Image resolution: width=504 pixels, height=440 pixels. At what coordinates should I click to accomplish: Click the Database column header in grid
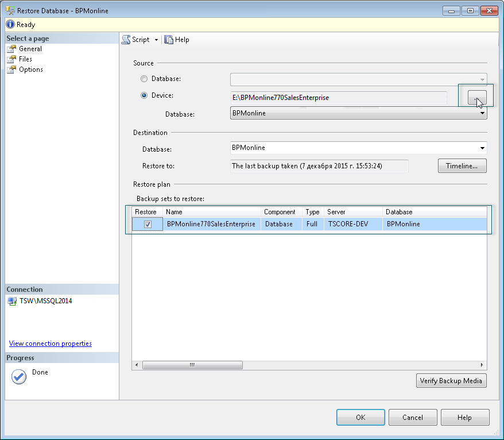click(x=434, y=212)
